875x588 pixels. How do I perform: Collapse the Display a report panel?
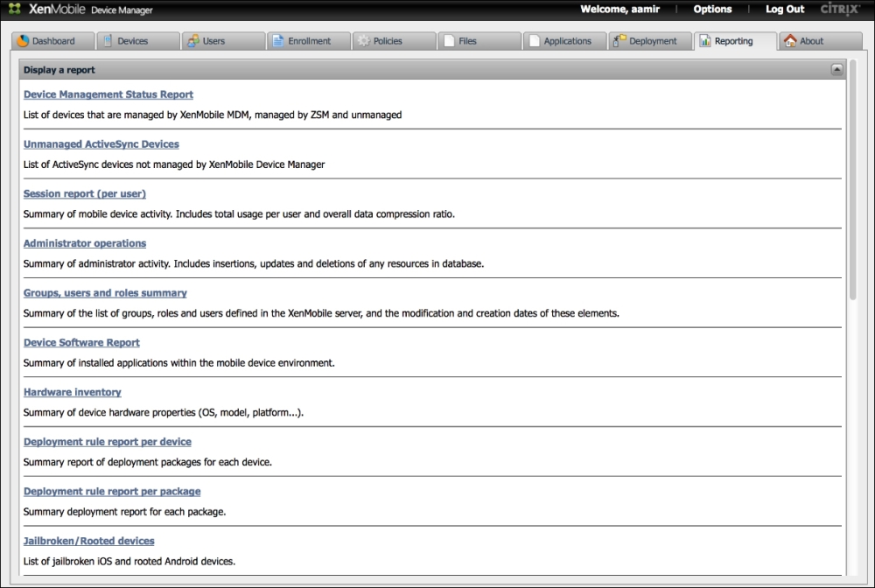click(x=836, y=69)
